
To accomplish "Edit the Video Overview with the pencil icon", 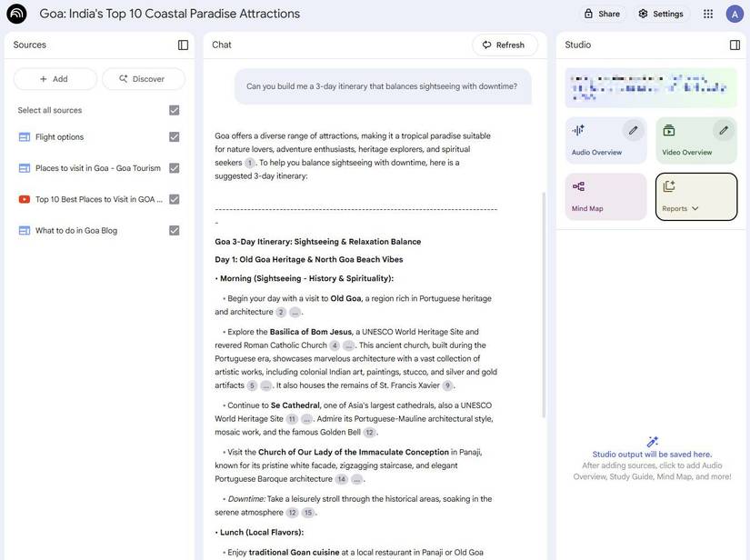I will (x=720, y=127).
